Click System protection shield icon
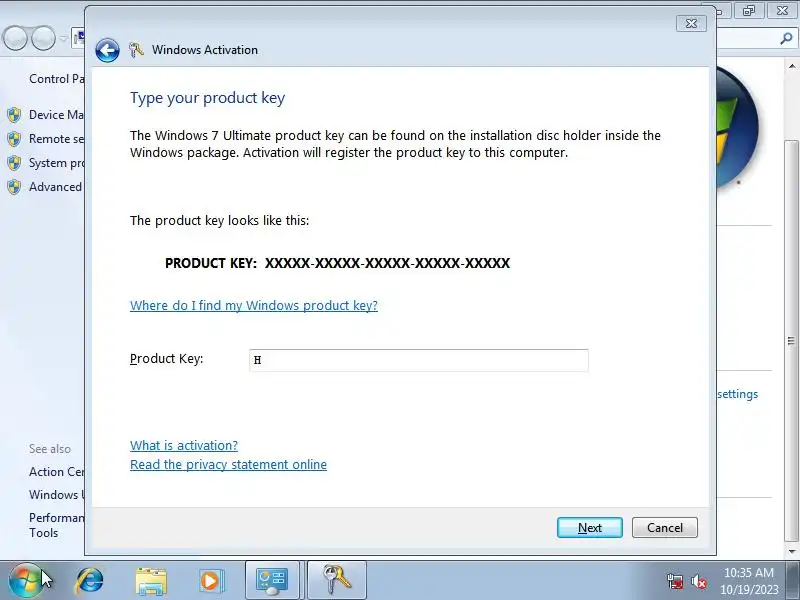The image size is (800, 600). pos(14,163)
